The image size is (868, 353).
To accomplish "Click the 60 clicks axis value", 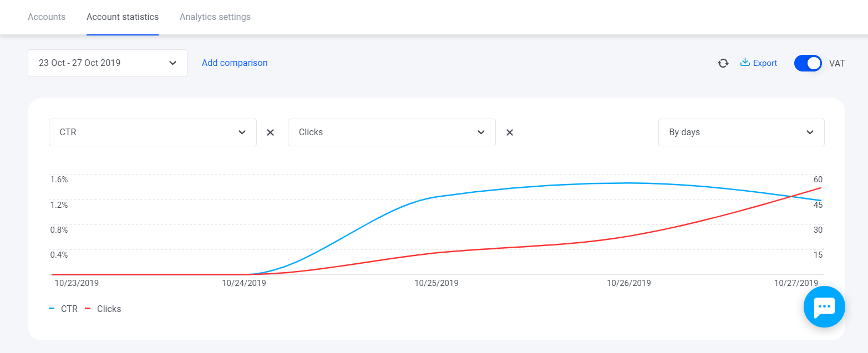I will [818, 180].
